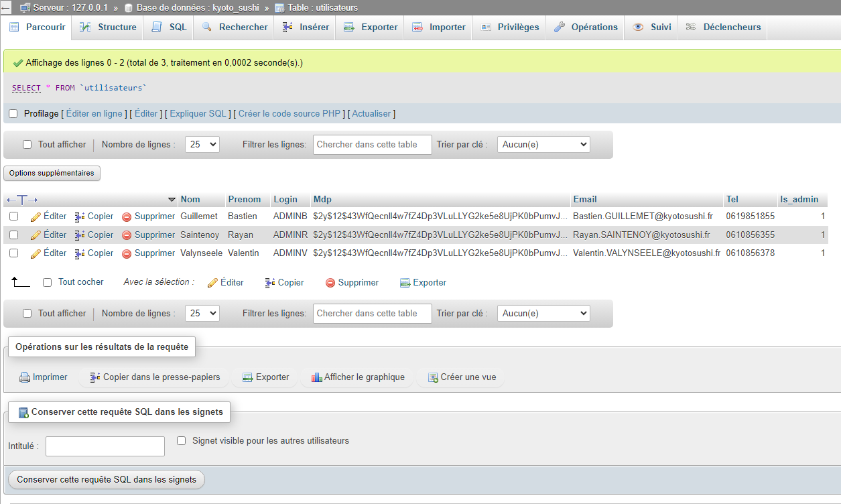This screenshot has height=504, width=841.
Task: Click the Intitulé bookmark name field
Action: point(105,446)
